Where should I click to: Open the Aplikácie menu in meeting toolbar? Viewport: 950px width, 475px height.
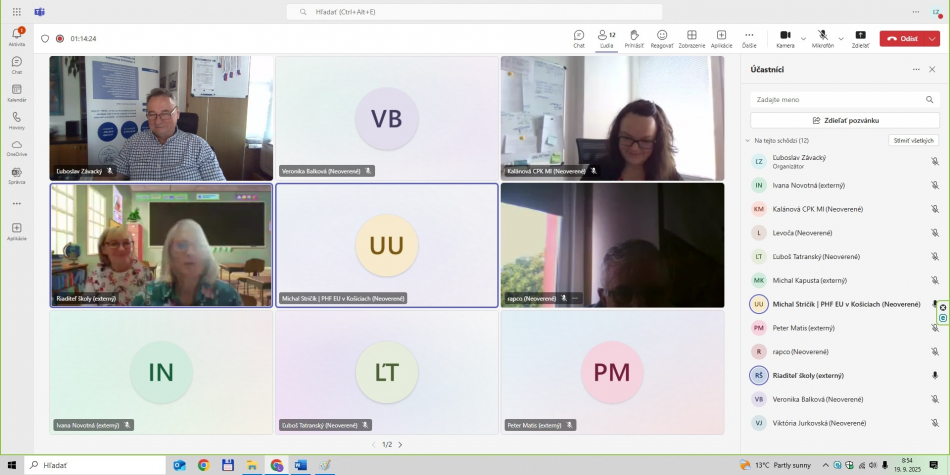click(x=721, y=38)
